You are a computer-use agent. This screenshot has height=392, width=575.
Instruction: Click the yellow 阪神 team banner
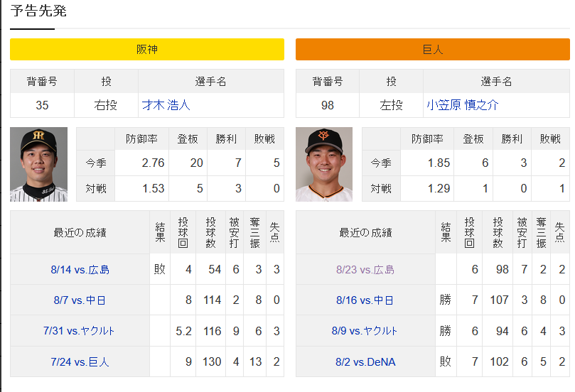(147, 49)
